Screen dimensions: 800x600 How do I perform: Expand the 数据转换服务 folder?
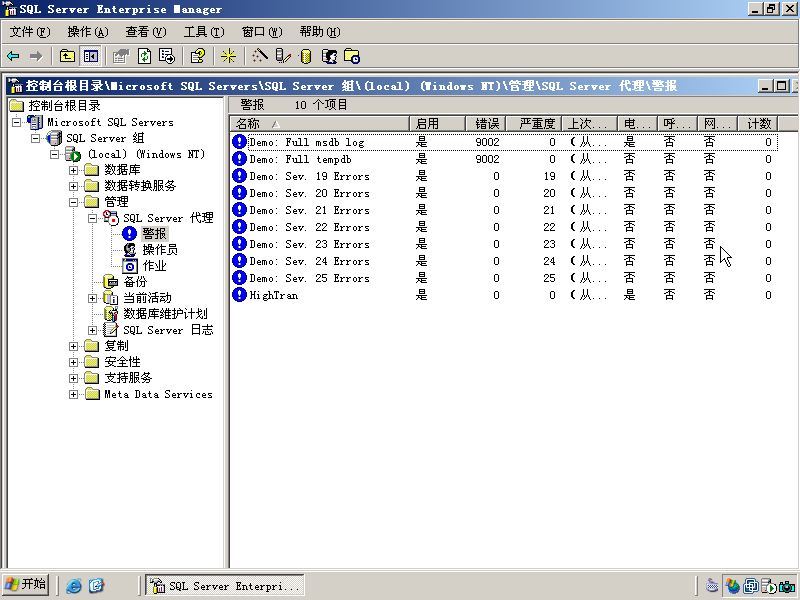point(73,186)
